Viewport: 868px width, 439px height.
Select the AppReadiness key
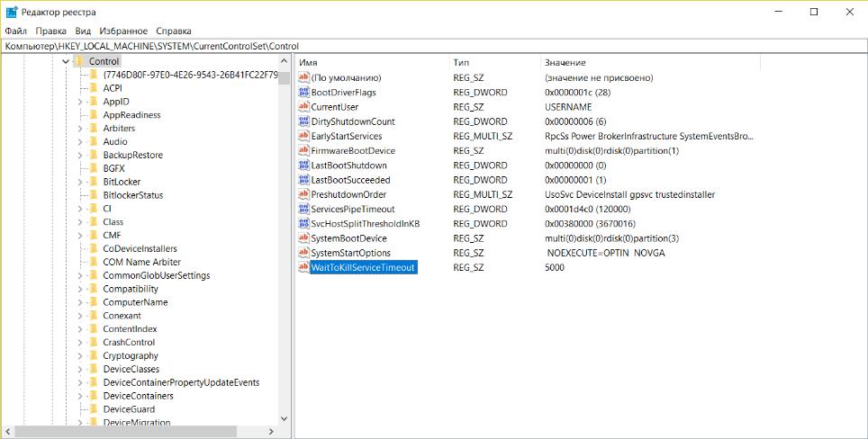pos(131,115)
